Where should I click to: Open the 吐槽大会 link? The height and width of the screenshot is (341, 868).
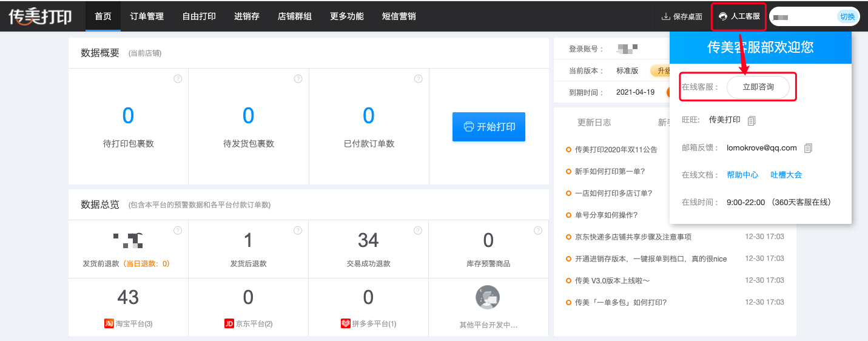click(x=786, y=175)
